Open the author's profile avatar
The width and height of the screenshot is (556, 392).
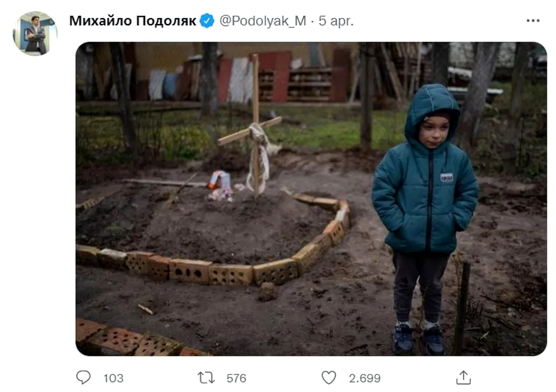(35, 34)
